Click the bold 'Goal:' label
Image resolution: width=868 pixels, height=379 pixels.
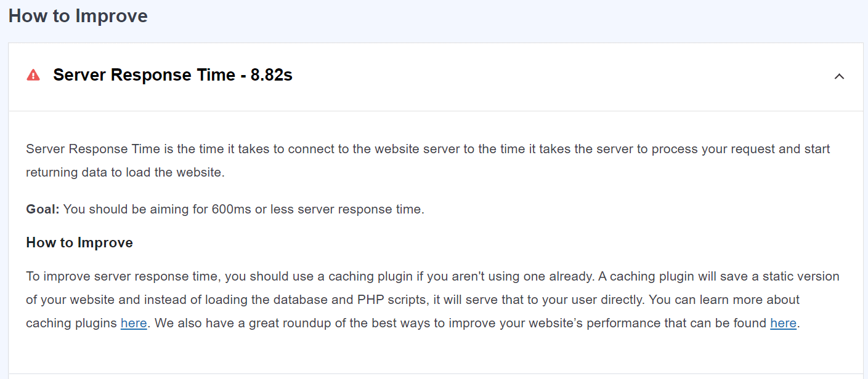pos(43,209)
